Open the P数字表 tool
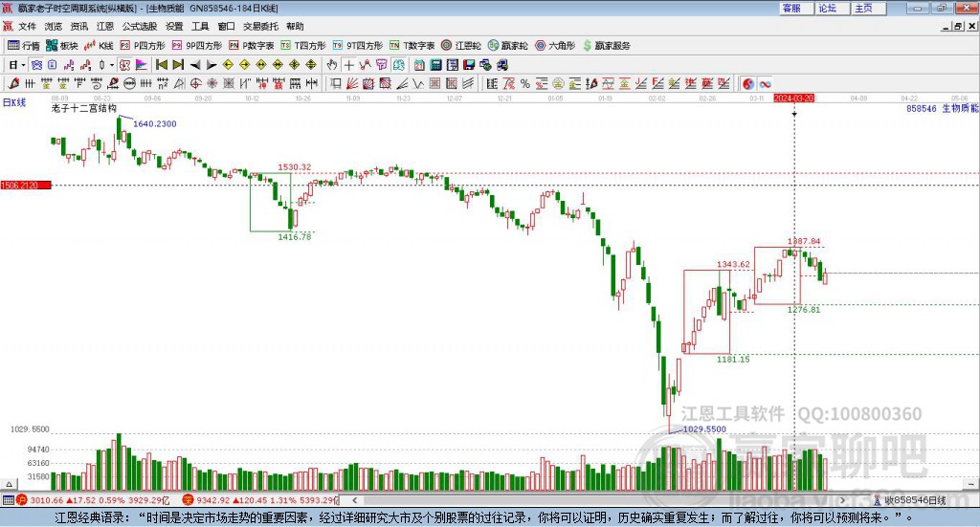This screenshot has width=980, height=527. click(x=252, y=46)
